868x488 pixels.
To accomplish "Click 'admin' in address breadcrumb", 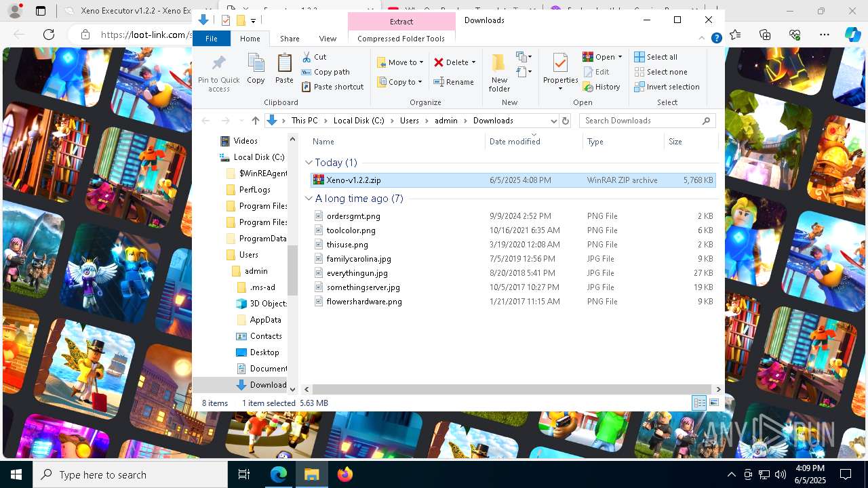I will 446,121.
